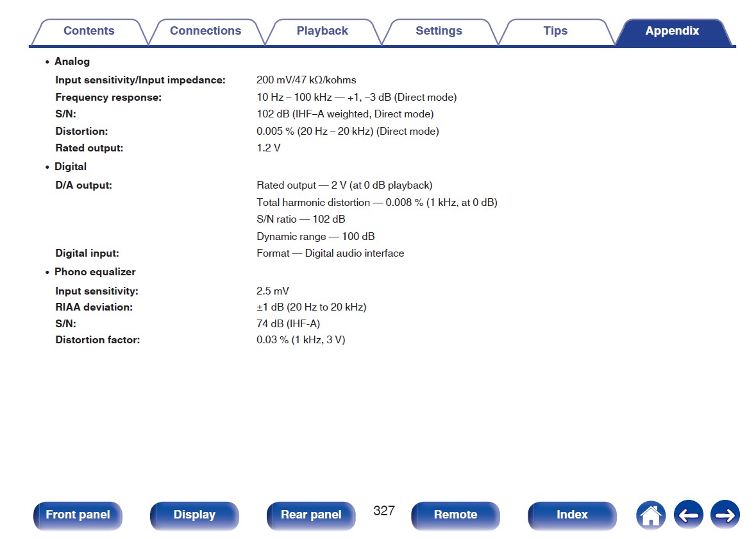The image size is (756, 539).
Task: Switch to the Connections tab
Action: [x=206, y=31]
